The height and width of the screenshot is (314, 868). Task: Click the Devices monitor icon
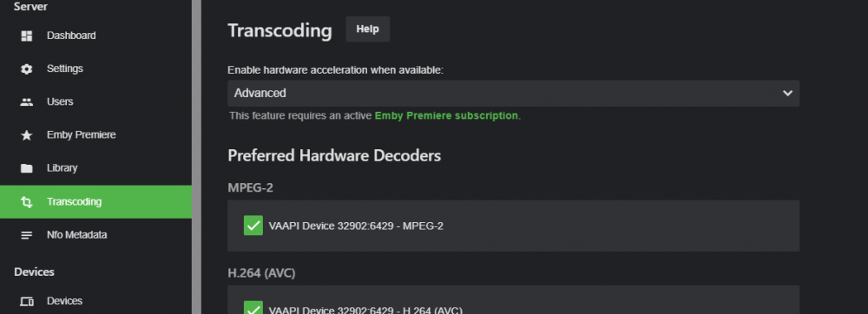click(x=27, y=301)
